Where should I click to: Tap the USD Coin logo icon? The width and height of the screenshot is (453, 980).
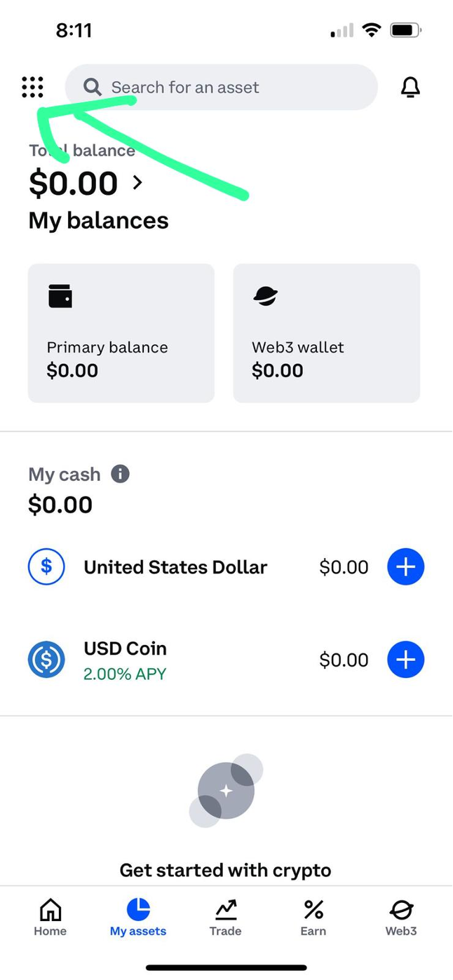point(46,660)
